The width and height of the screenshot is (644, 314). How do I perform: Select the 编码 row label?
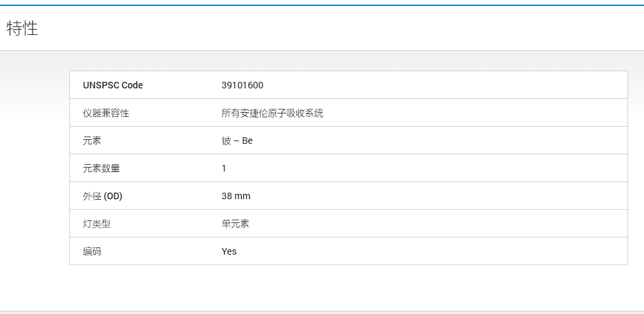(92, 252)
